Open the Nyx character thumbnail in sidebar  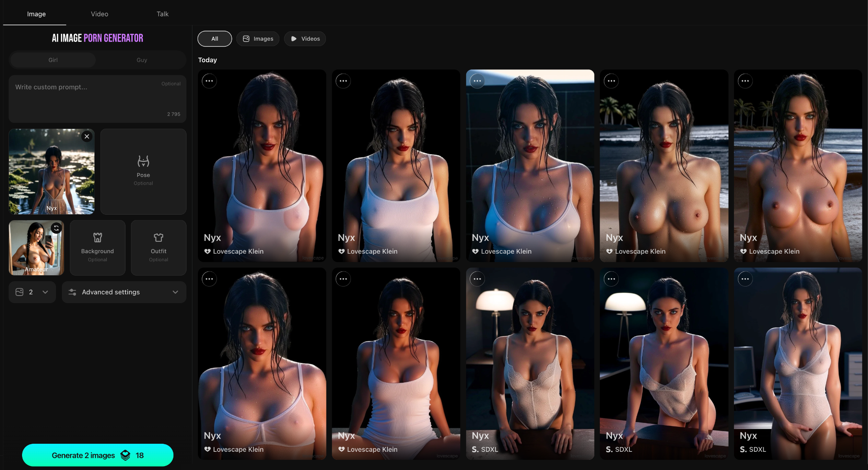(x=52, y=171)
